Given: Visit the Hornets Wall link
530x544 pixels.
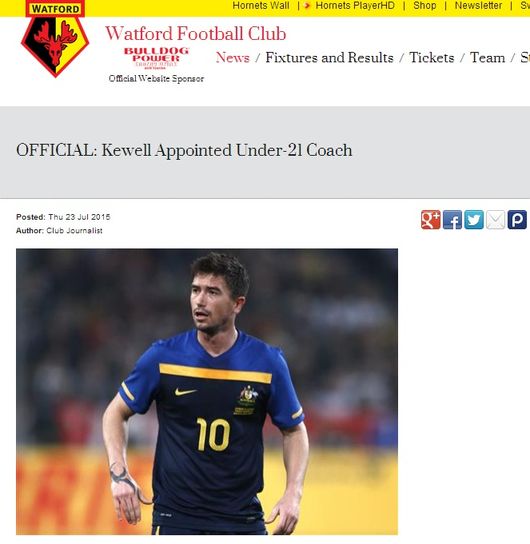Looking at the screenshot, I should [x=260, y=6].
